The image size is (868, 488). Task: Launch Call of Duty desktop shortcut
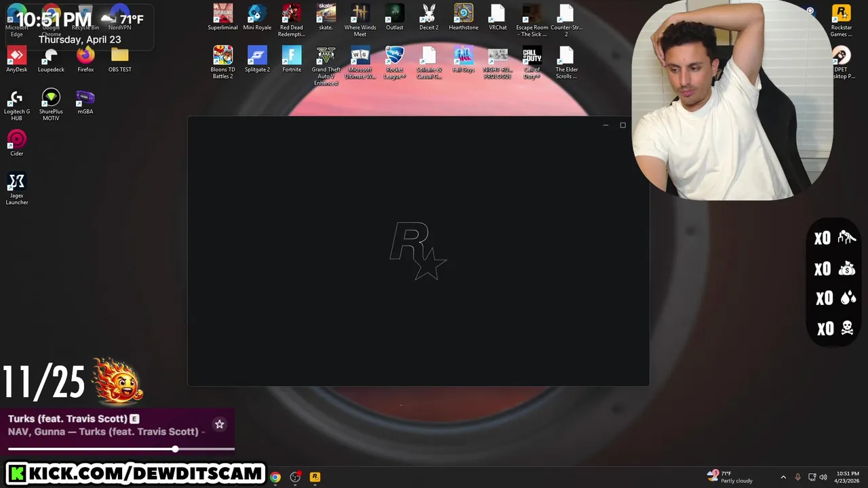click(532, 62)
